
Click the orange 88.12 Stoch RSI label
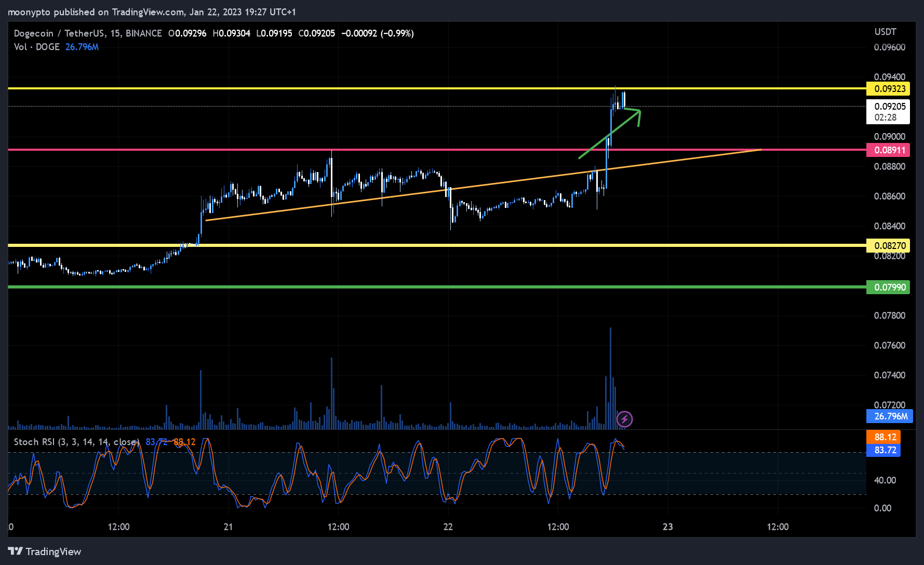pyautogui.click(x=883, y=437)
